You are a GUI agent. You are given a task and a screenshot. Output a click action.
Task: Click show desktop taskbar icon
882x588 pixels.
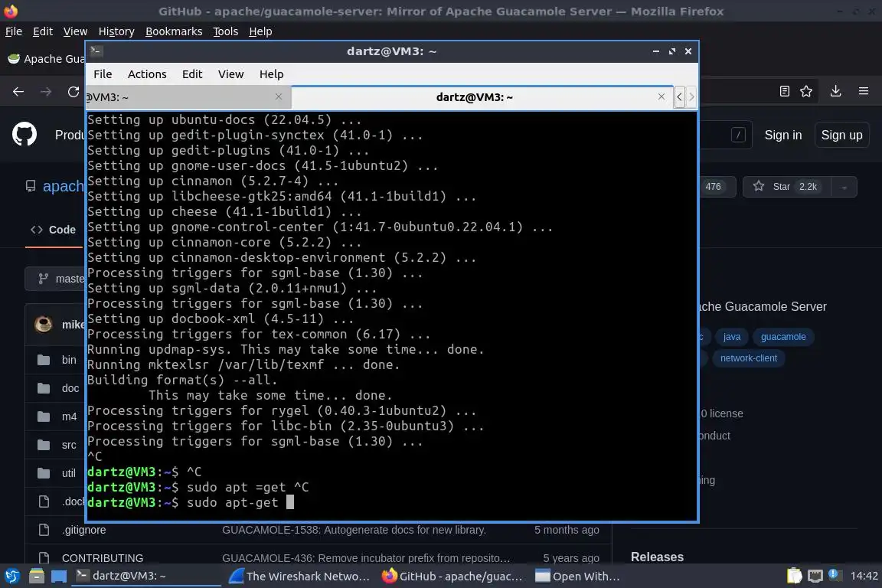[59, 577]
